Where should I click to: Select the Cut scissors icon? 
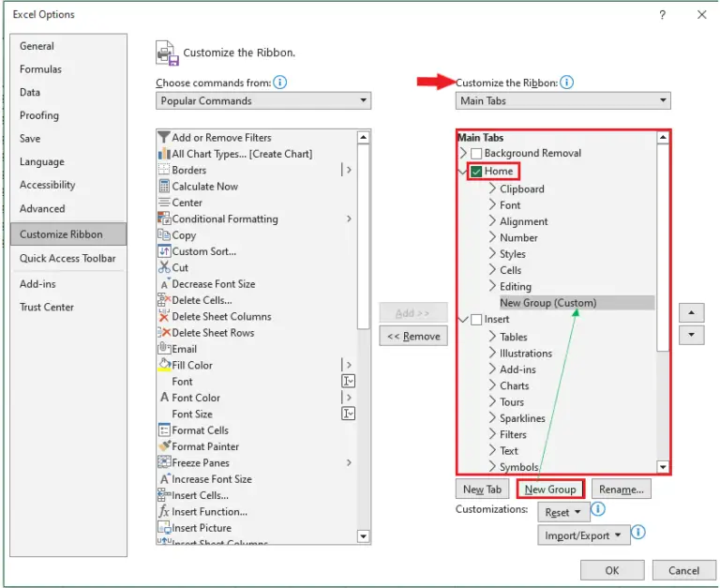(164, 267)
